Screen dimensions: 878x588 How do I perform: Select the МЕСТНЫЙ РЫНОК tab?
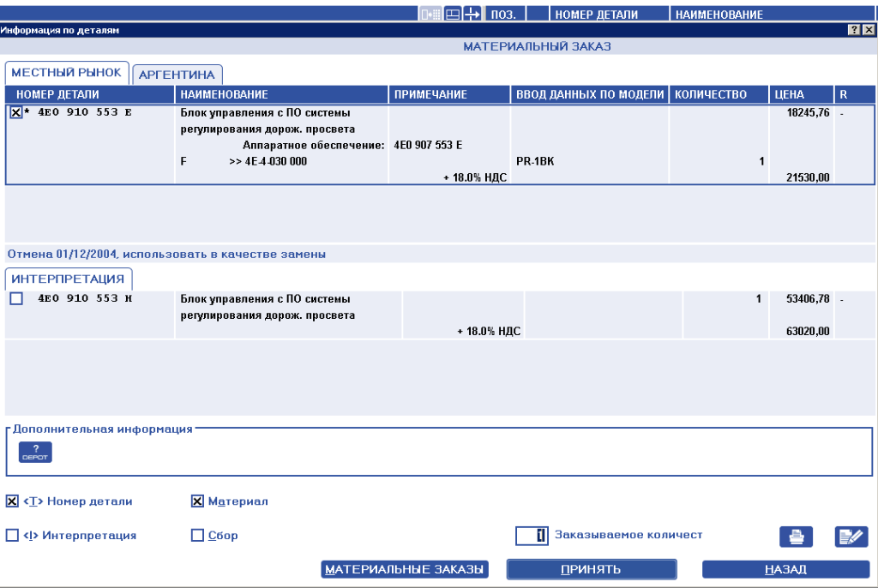[67, 73]
